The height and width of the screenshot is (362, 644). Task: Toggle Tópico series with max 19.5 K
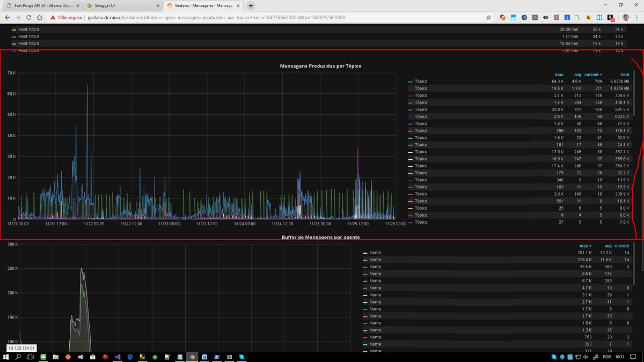422,88
